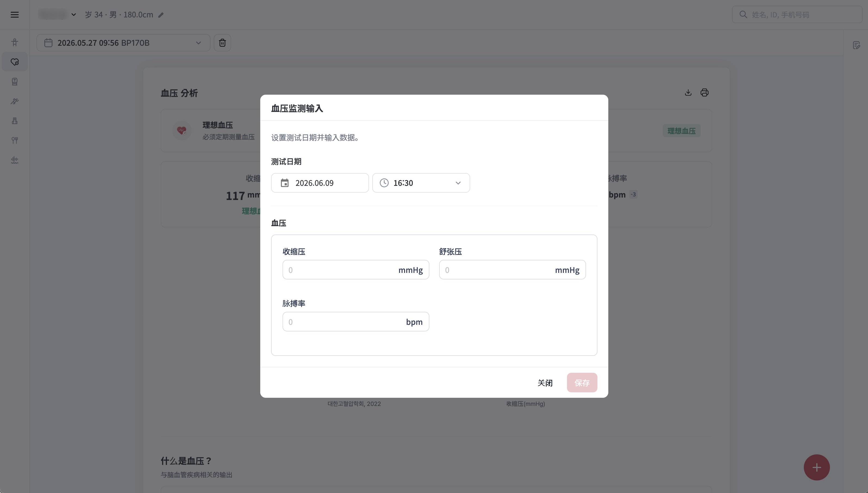Open the weight stack sidebar icon

[x=15, y=121]
